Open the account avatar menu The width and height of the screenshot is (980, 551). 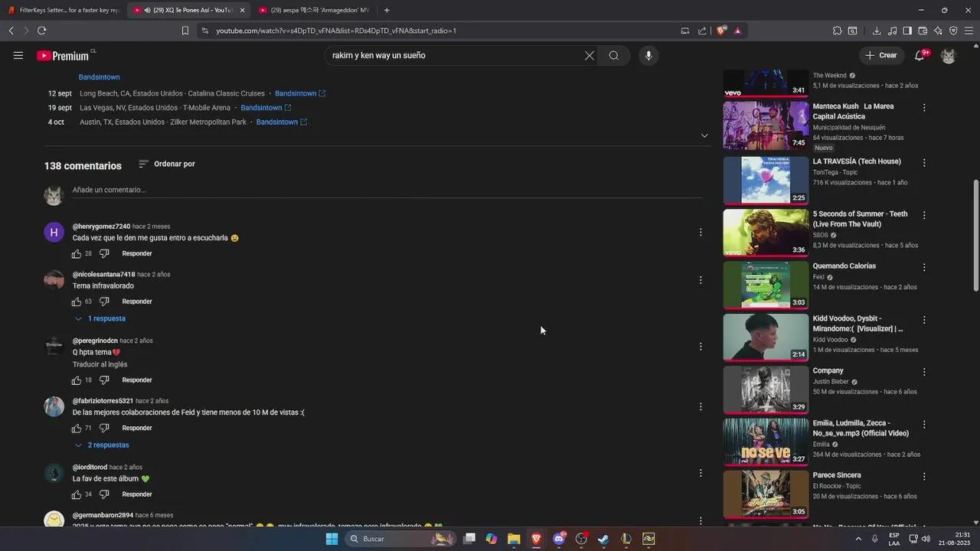click(x=949, y=55)
